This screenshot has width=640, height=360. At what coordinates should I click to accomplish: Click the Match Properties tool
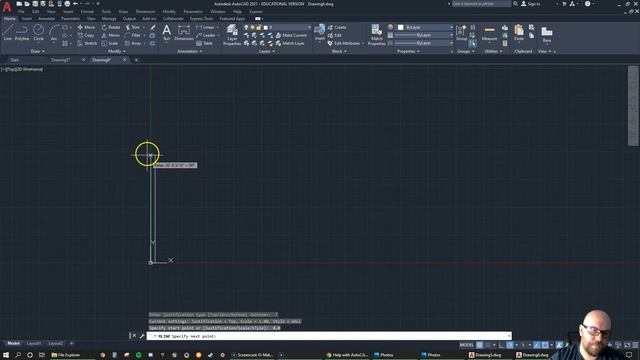(x=376, y=34)
